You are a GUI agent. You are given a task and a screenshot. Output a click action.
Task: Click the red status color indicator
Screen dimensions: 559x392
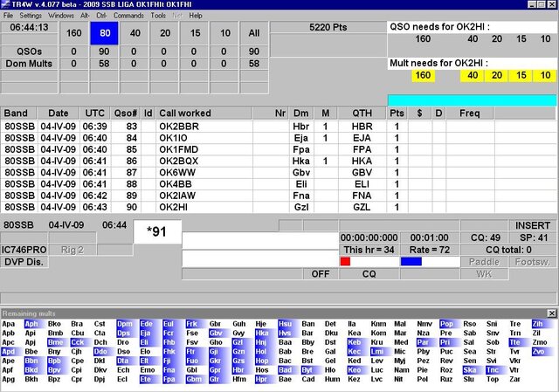[x=345, y=261]
